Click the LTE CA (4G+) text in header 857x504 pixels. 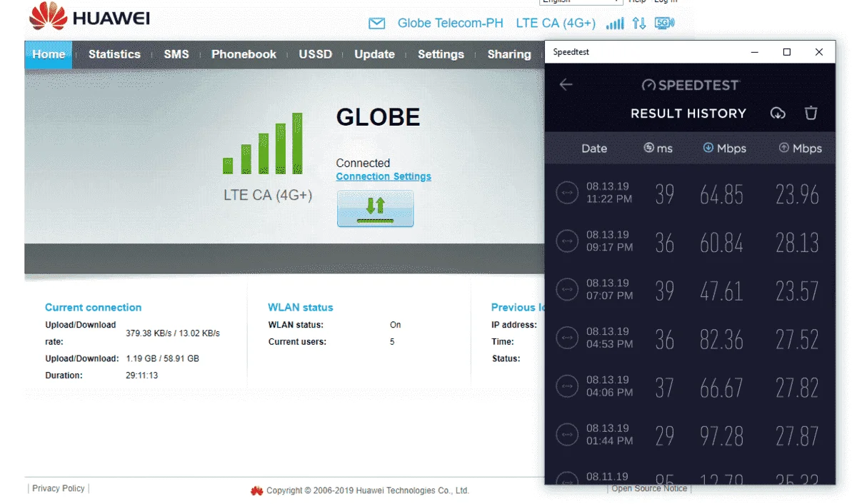point(556,23)
